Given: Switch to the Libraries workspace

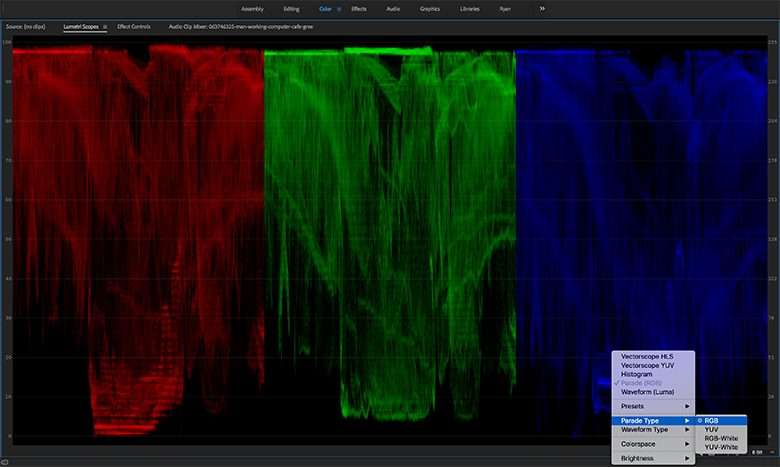Looking at the screenshot, I should pyautogui.click(x=470, y=9).
